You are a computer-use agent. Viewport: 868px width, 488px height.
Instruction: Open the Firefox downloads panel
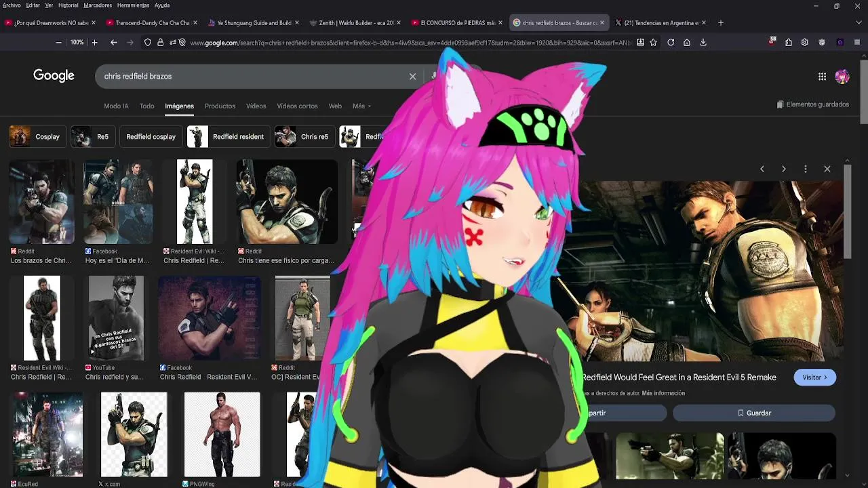click(703, 42)
